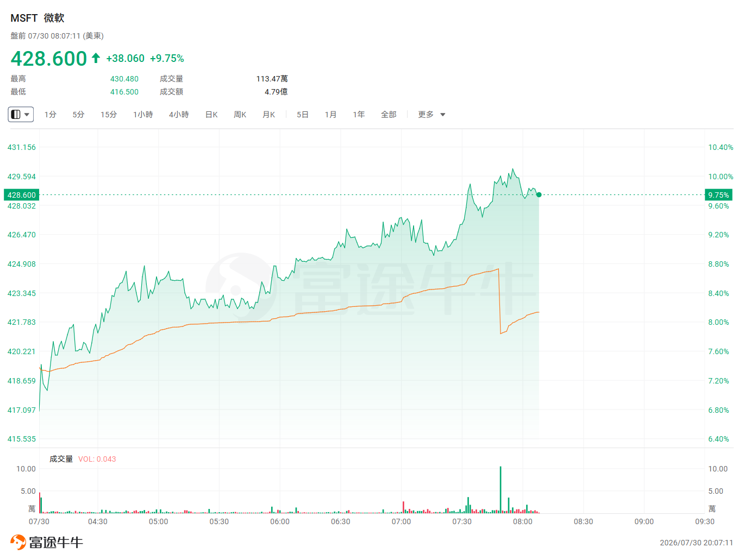The width and height of the screenshot is (744, 560).
Task: Show the 1年 range
Action: [x=359, y=115]
